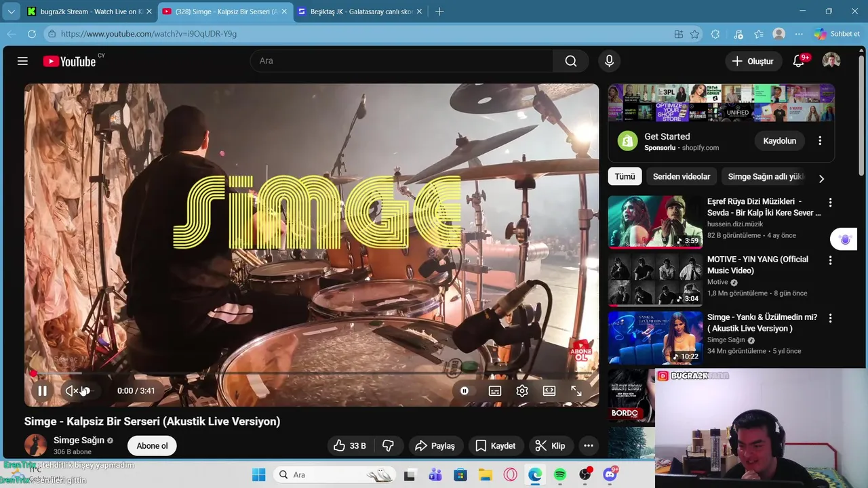
Task: Open a new browser tab
Action: (x=439, y=12)
